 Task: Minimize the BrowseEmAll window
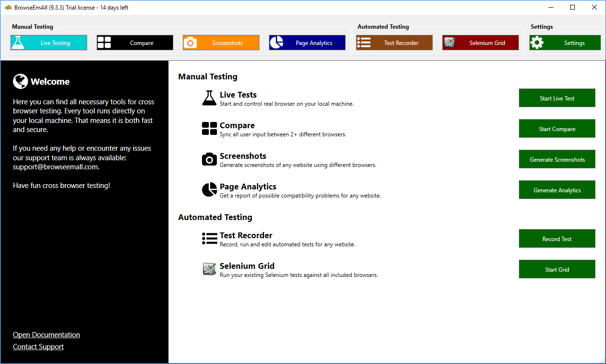(x=551, y=7)
